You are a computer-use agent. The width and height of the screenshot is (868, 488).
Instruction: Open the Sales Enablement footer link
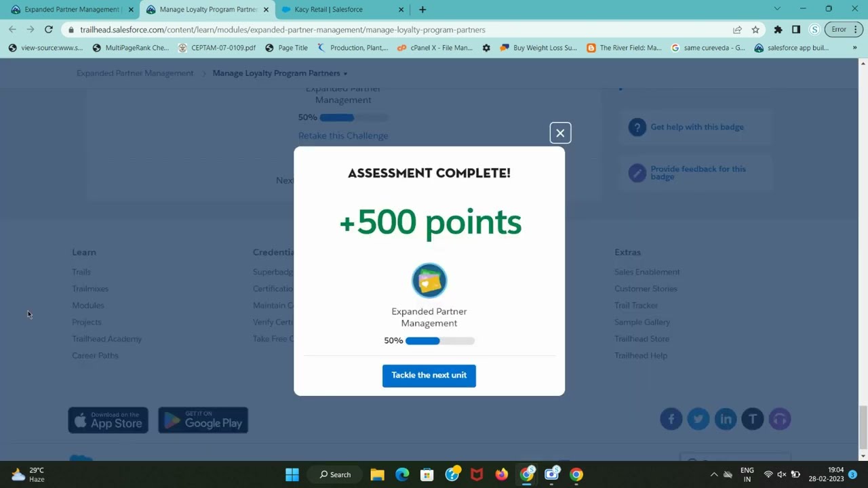(647, 272)
